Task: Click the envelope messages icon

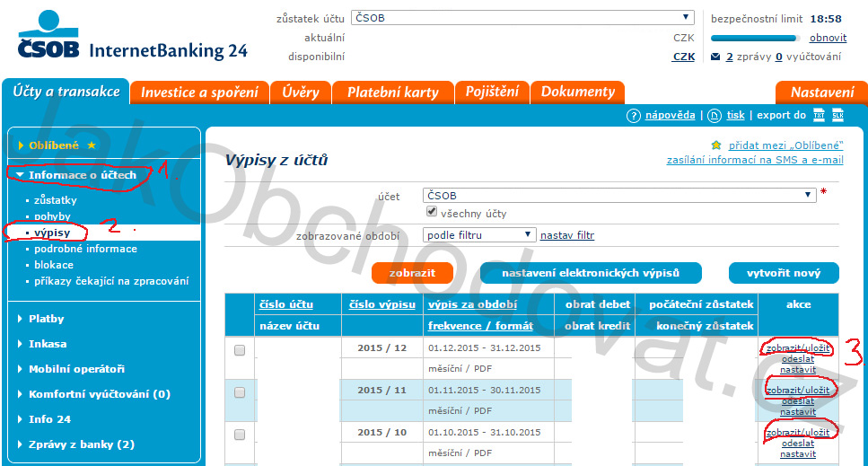Action: pos(715,57)
